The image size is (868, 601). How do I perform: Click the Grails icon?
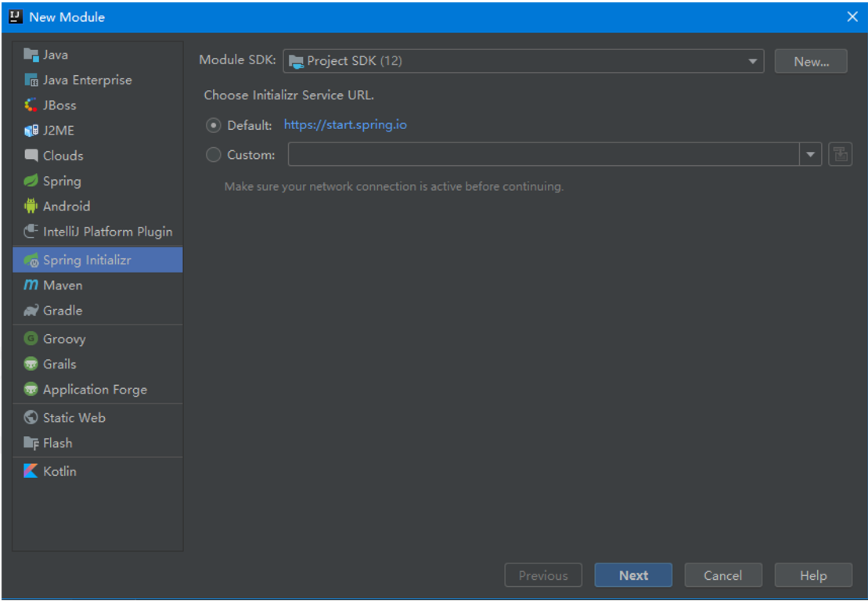click(31, 364)
